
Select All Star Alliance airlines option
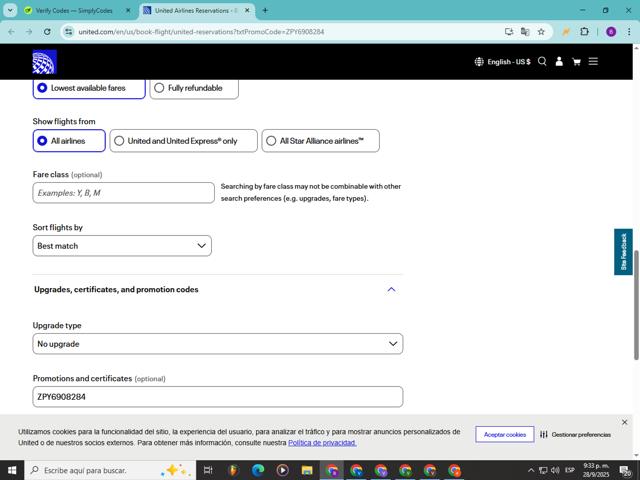320,141
